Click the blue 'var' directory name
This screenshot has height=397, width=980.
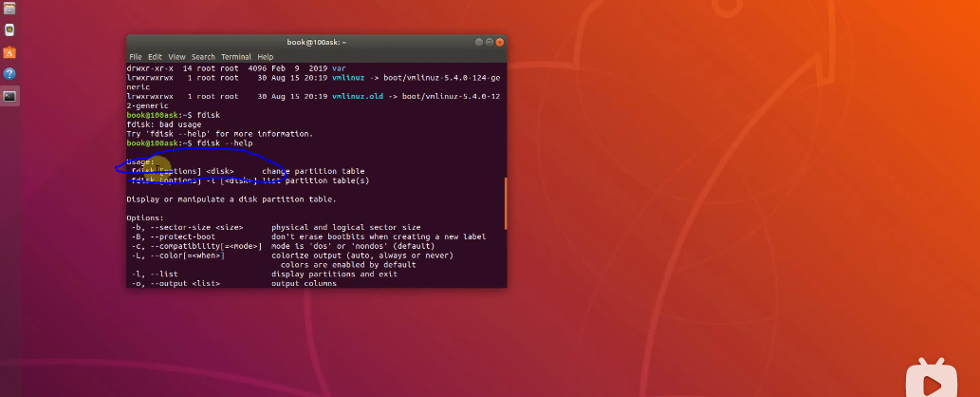(x=339, y=68)
